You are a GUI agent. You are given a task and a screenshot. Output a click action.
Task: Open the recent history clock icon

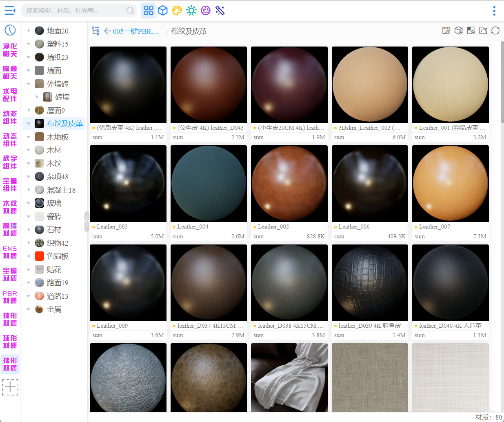(10, 30)
